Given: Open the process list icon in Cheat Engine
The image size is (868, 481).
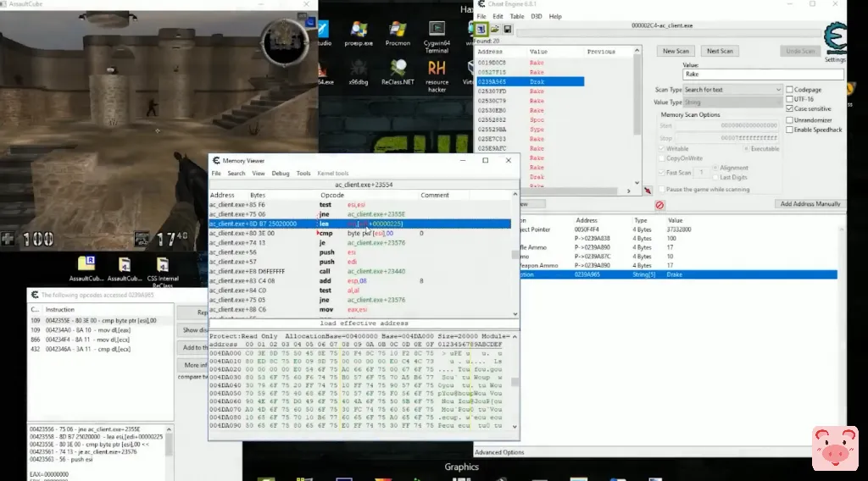Looking at the screenshot, I should 481,29.
